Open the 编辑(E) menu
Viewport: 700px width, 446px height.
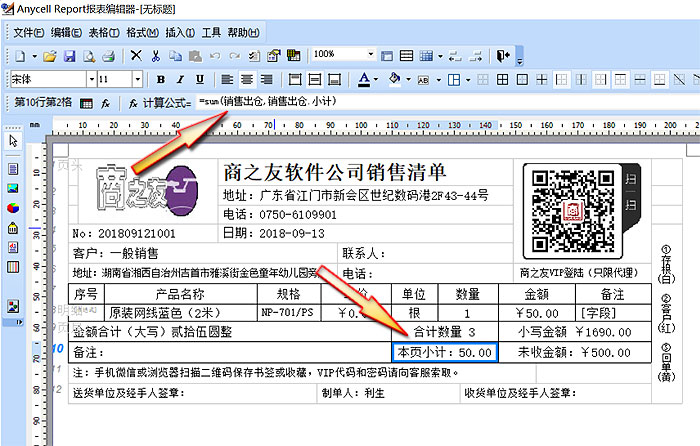(66, 33)
